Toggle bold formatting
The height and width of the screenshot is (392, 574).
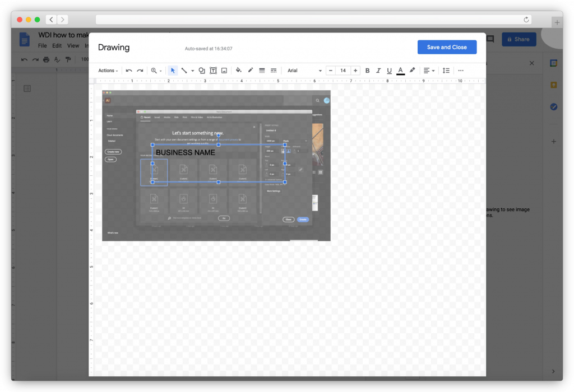pyautogui.click(x=367, y=70)
